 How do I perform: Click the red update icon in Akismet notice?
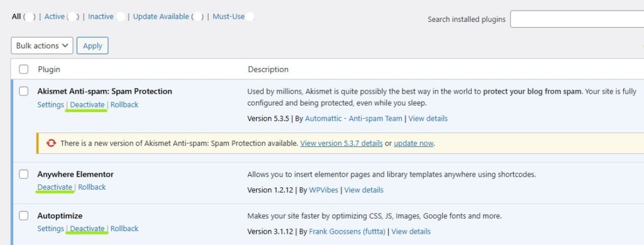coord(51,143)
